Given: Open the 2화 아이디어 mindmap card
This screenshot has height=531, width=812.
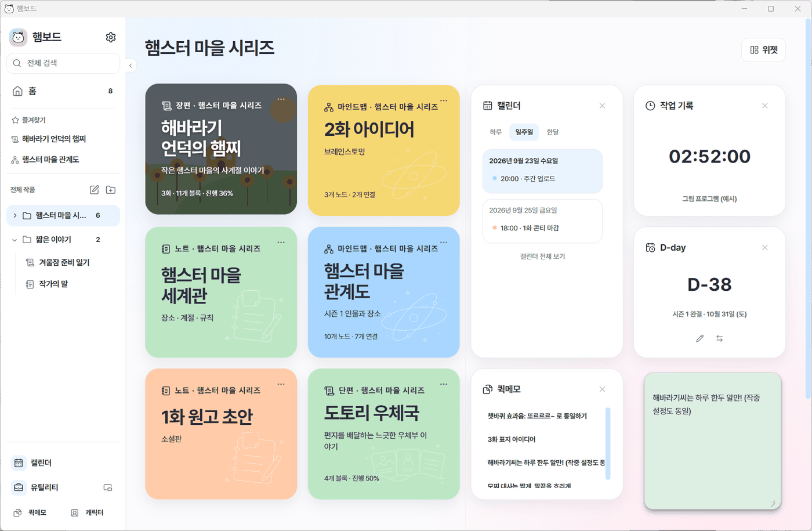Looking at the screenshot, I should pos(384,150).
